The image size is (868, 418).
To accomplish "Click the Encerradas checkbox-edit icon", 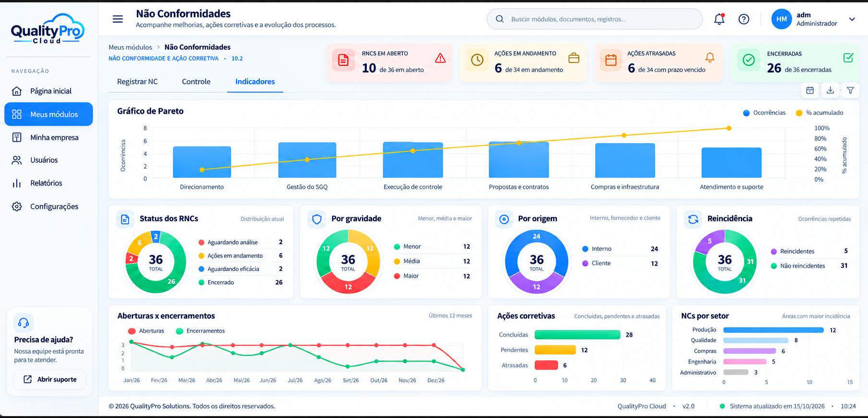I will 848,58.
